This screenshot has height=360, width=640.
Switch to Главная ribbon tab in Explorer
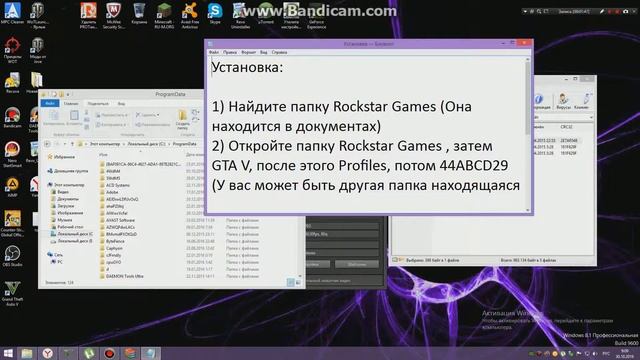[x=71, y=104]
